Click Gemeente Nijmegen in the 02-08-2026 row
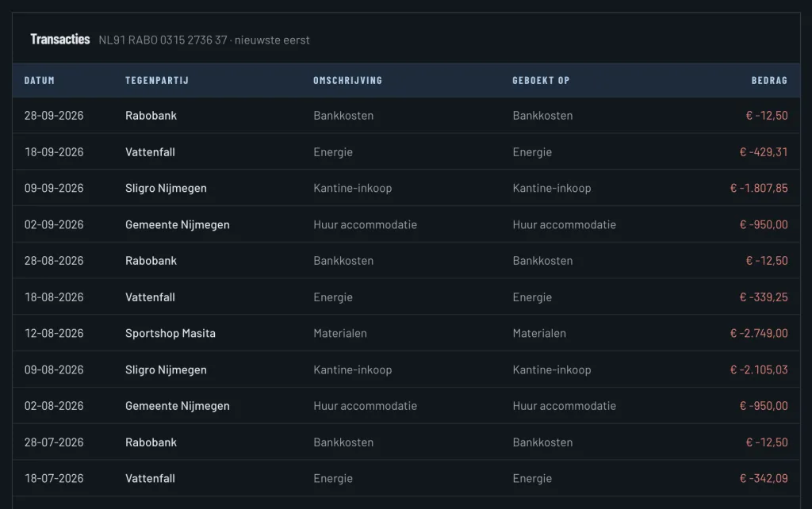The width and height of the screenshot is (812, 509). click(x=177, y=405)
